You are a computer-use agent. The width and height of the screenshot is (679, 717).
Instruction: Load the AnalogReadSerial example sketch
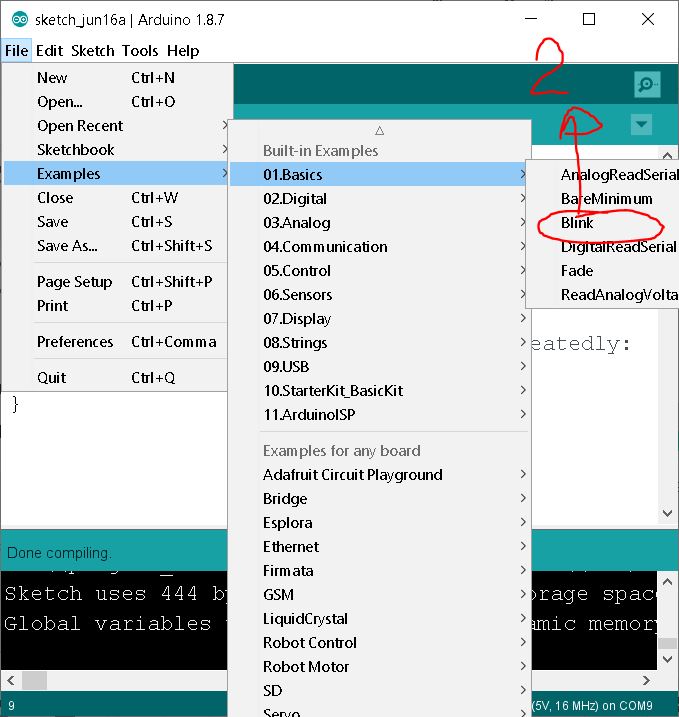[603, 175]
